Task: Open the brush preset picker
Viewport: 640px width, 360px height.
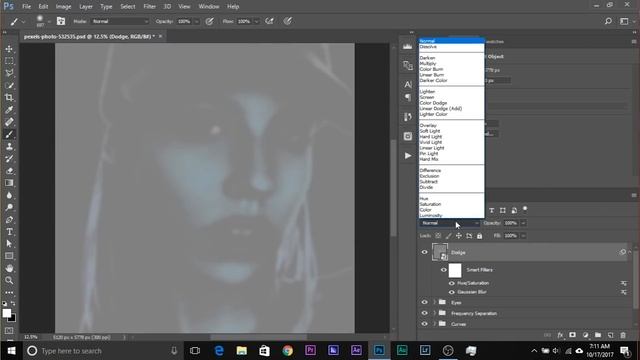Action: coord(42,21)
